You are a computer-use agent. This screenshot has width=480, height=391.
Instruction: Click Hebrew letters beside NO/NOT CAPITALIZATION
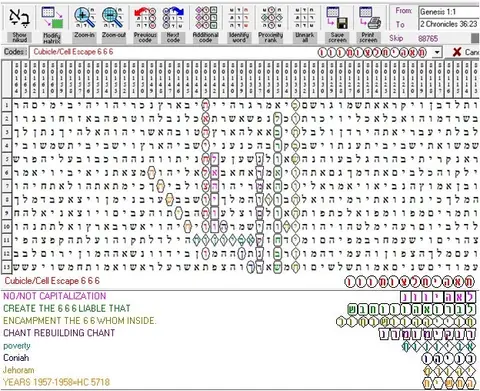[x=438, y=297]
